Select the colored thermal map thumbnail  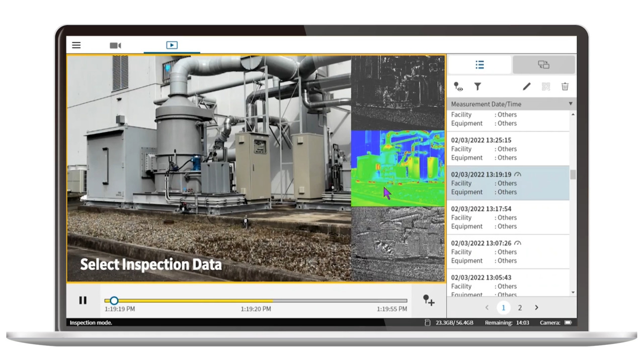click(398, 168)
